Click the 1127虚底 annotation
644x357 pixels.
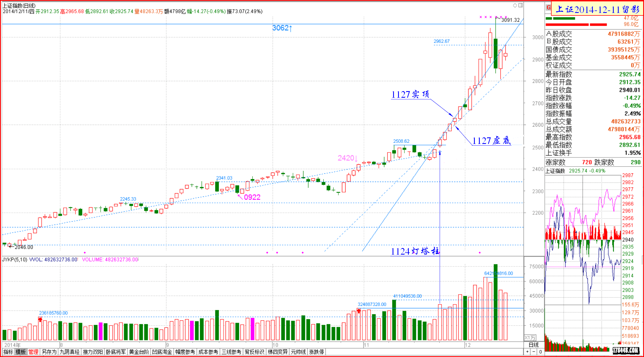click(x=491, y=141)
